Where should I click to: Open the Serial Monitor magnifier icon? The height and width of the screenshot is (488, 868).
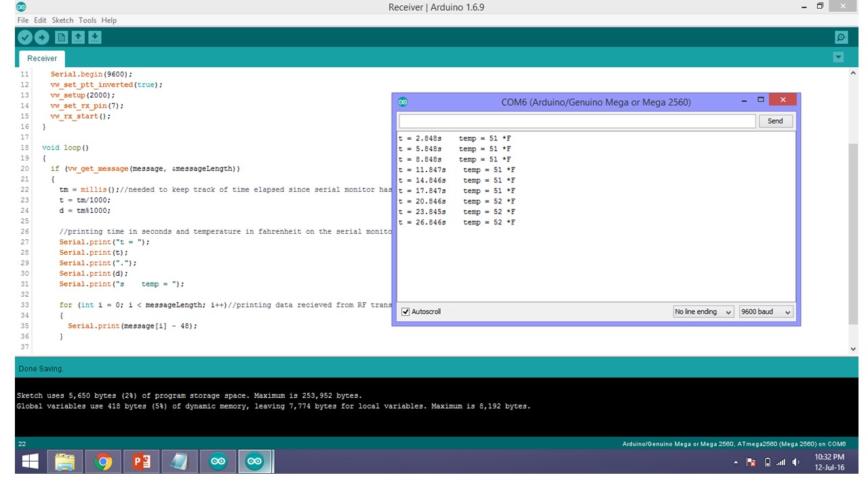pos(841,37)
